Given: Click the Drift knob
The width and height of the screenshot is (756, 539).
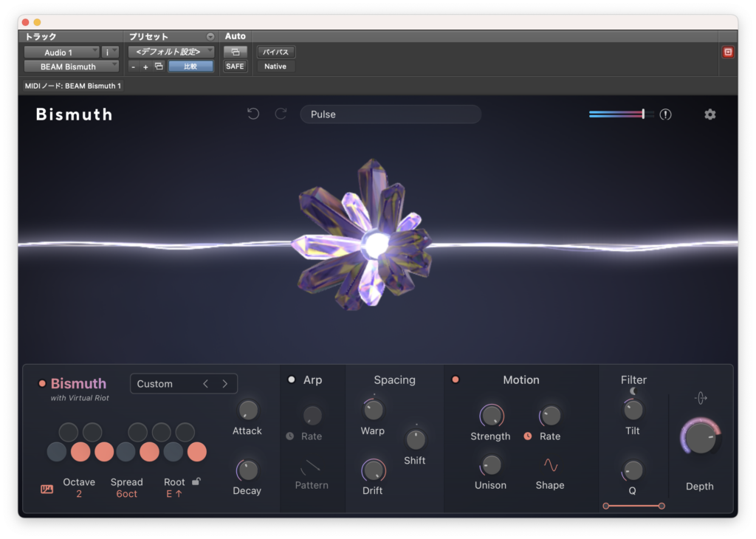Looking at the screenshot, I should point(373,470).
